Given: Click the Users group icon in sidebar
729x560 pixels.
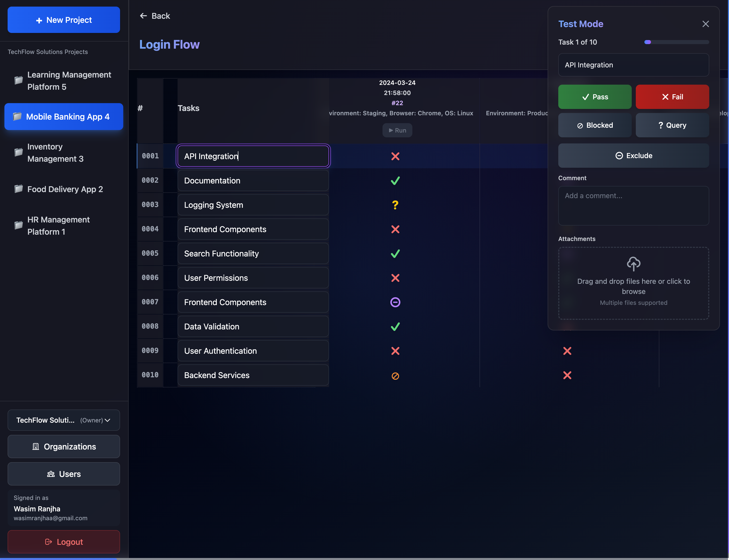Looking at the screenshot, I should [x=51, y=474].
